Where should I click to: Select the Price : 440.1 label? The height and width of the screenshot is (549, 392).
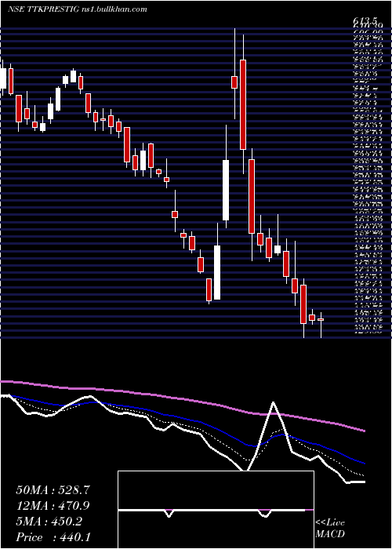(53, 537)
